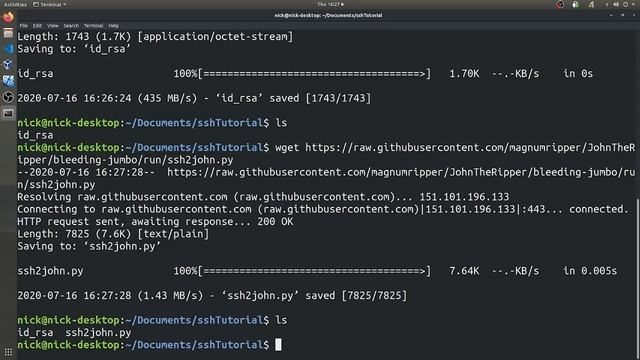Click 'Saving to: ‘ssh2john.py’' line
640x360 pixels.
click(x=89, y=247)
